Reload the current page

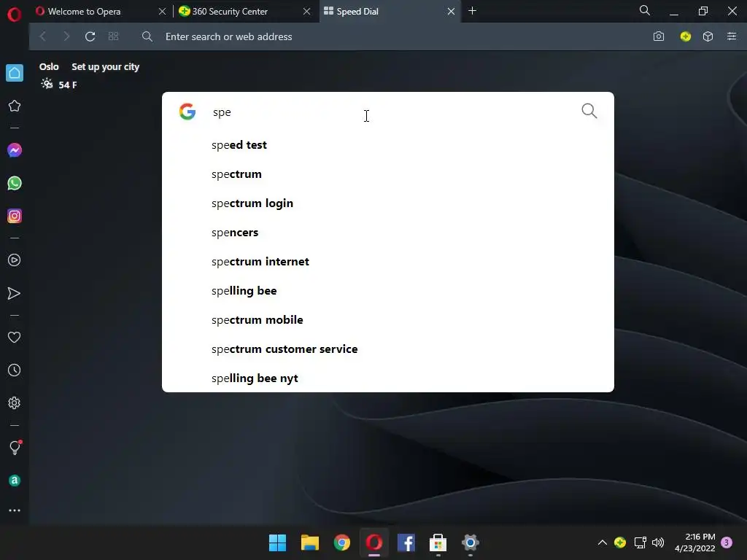90,36
